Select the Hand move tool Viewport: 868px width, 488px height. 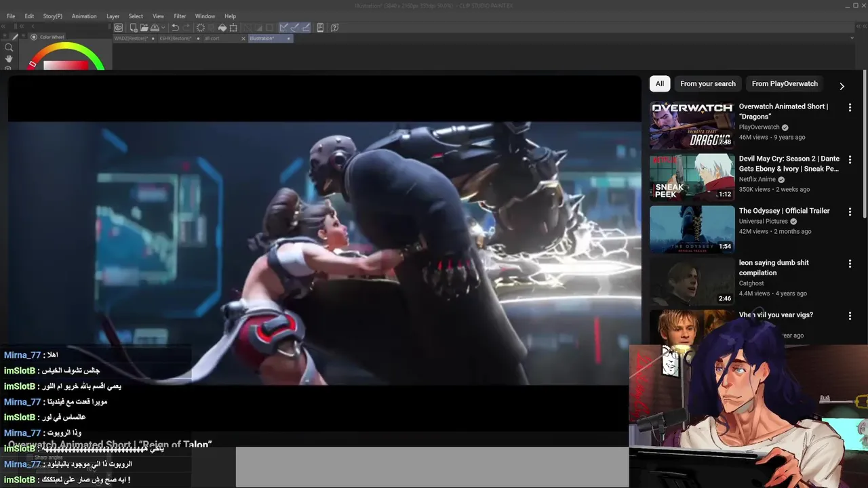(x=9, y=58)
